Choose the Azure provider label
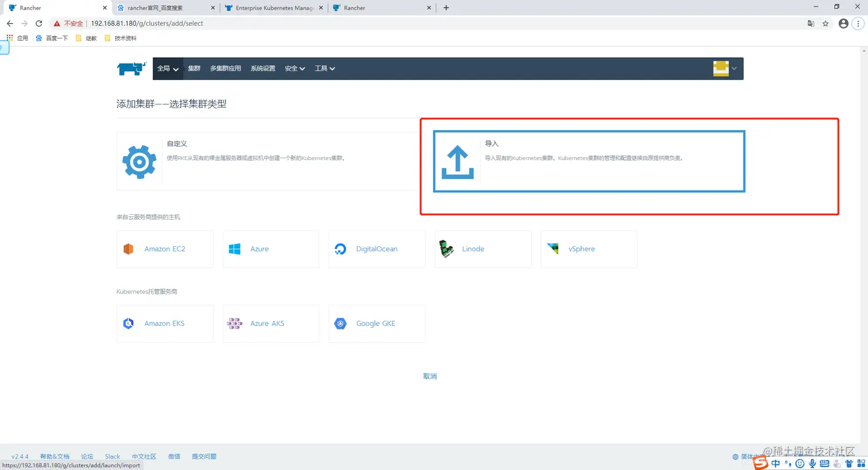Image resolution: width=868 pixels, height=470 pixels. click(259, 249)
